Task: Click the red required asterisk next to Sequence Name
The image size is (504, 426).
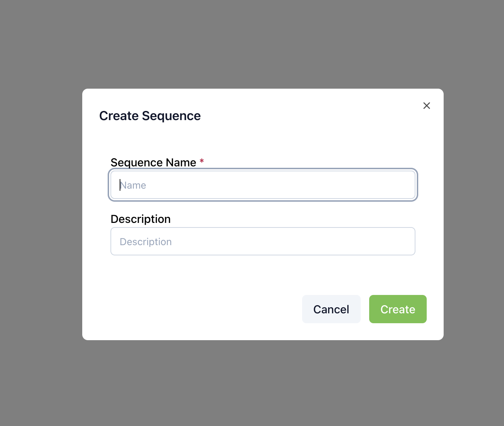Action: 202,161
